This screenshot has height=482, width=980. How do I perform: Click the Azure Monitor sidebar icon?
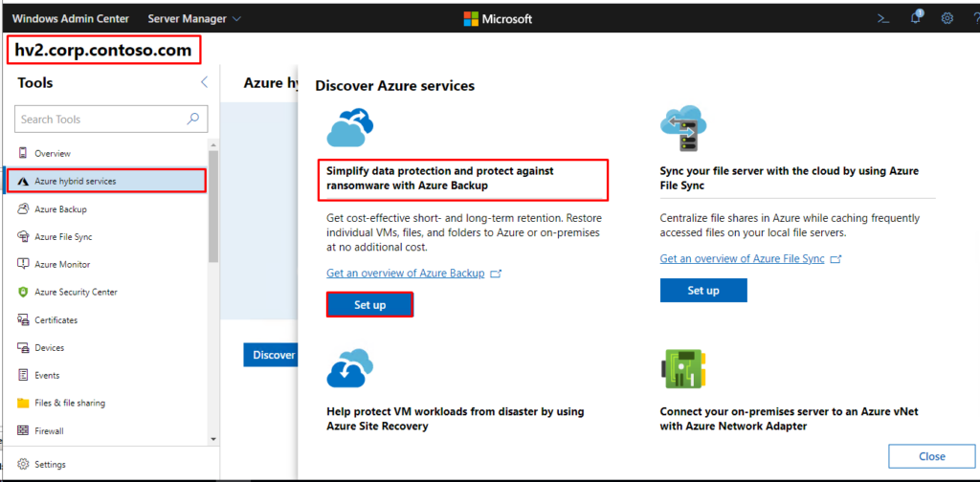click(23, 264)
